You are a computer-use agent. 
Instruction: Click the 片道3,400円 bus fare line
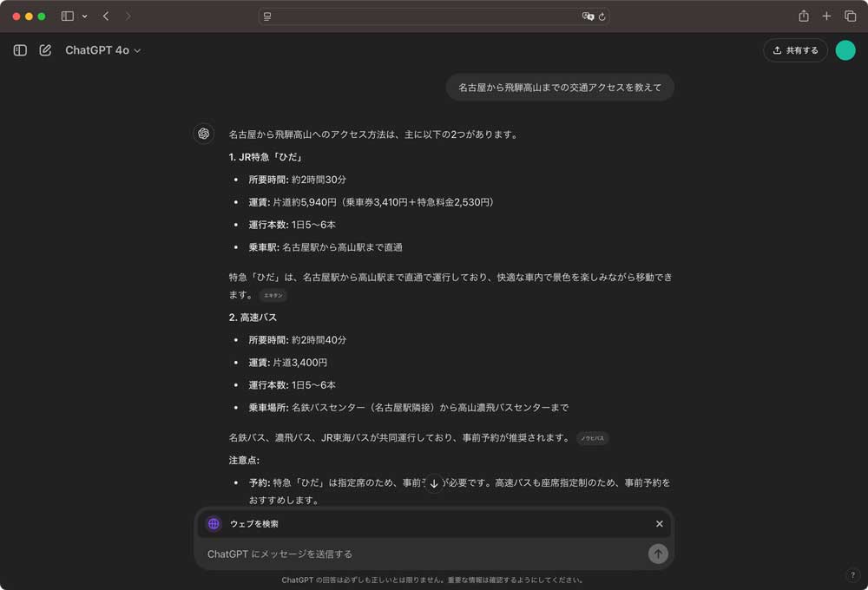click(288, 363)
